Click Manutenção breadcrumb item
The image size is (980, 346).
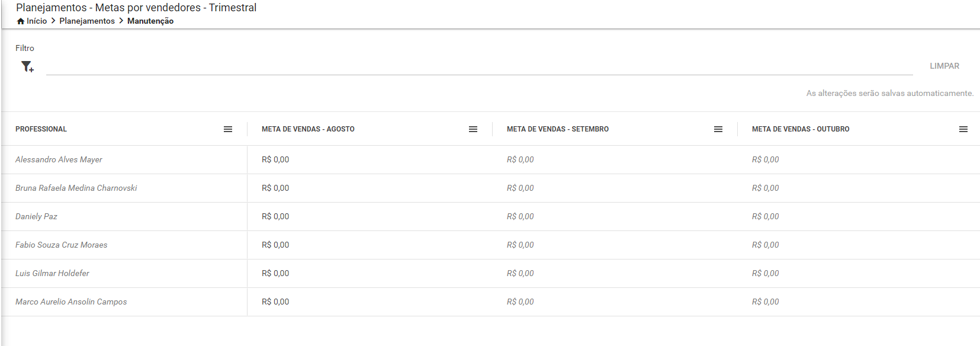point(150,21)
